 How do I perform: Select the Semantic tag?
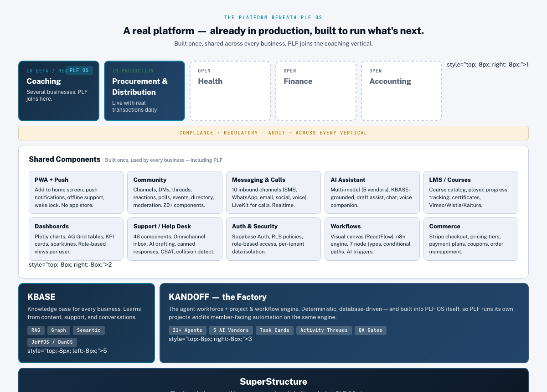(89, 330)
